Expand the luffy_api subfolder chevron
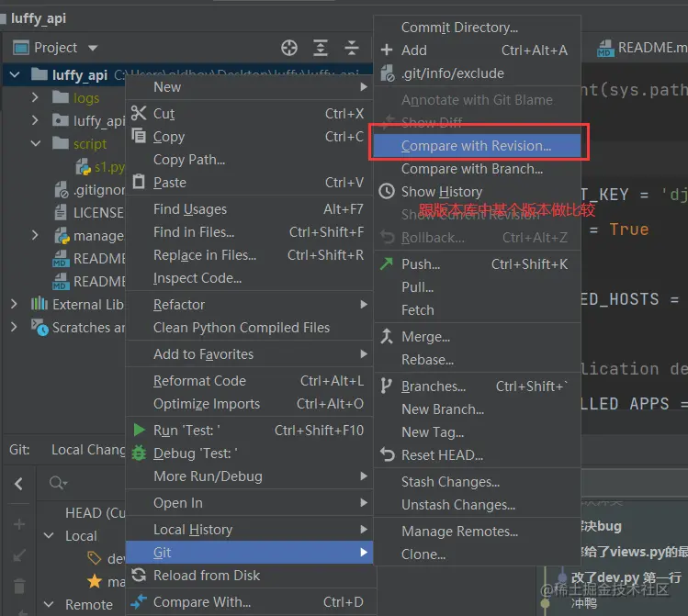Image resolution: width=688 pixels, height=616 pixels. 35,120
